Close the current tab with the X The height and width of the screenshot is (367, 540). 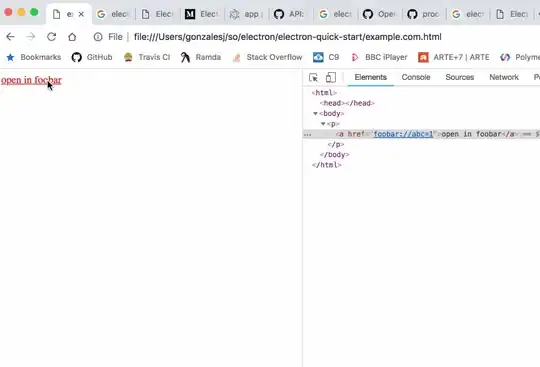81,14
